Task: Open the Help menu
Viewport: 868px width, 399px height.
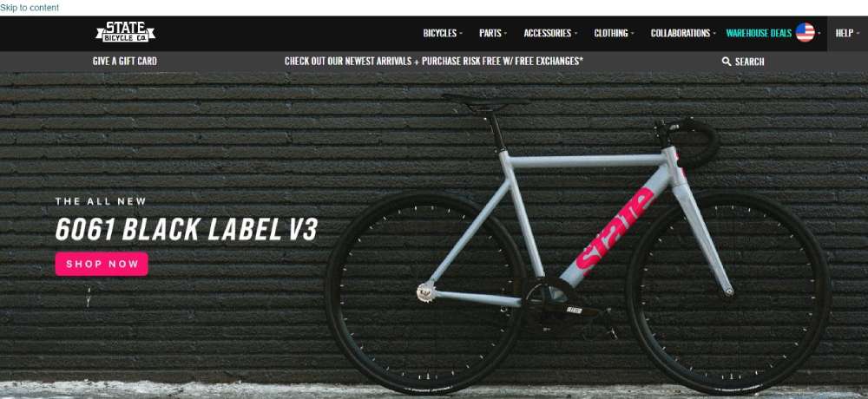Action: click(847, 33)
